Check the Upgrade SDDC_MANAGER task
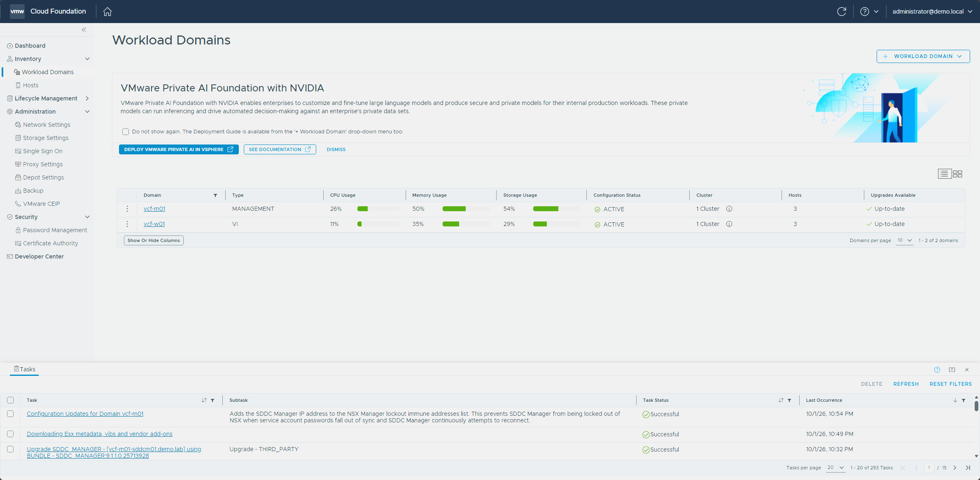The height and width of the screenshot is (480, 980). pyautogui.click(x=10, y=449)
